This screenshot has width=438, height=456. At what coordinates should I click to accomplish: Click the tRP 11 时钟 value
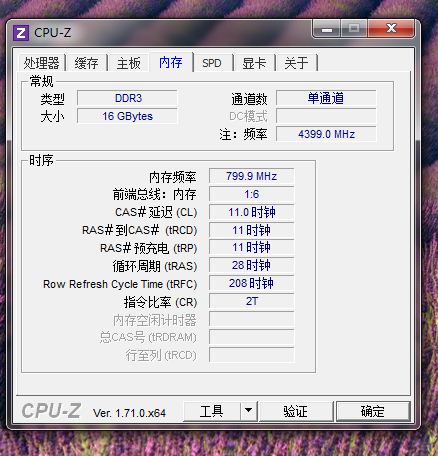251,247
